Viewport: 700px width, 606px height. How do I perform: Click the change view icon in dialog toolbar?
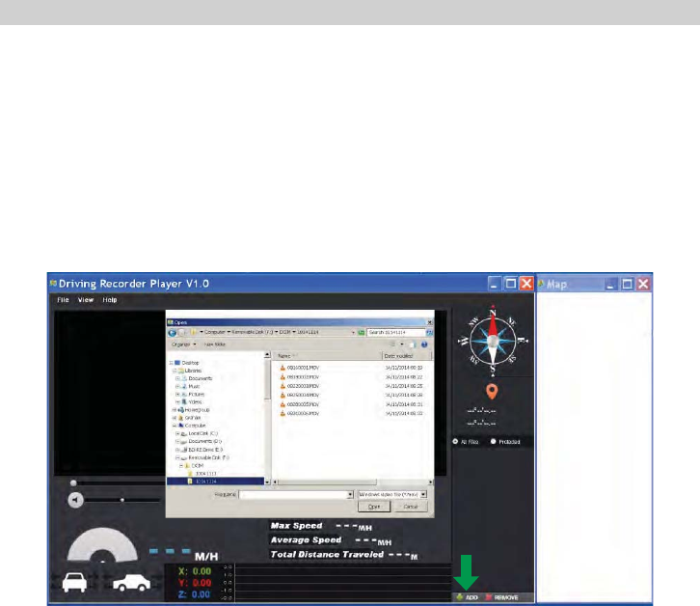pyautogui.click(x=392, y=344)
